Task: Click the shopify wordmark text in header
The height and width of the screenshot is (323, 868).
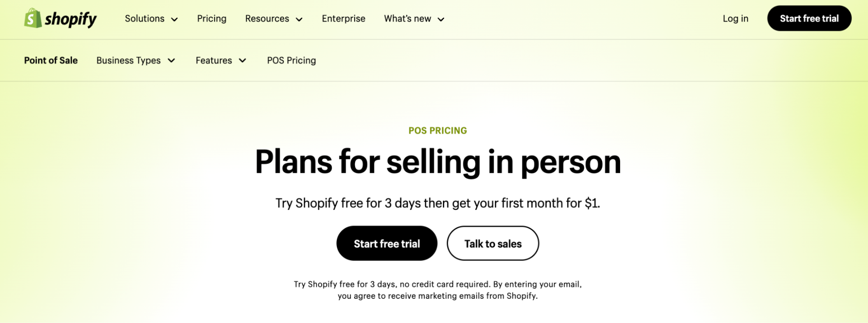Action: click(x=71, y=19)
